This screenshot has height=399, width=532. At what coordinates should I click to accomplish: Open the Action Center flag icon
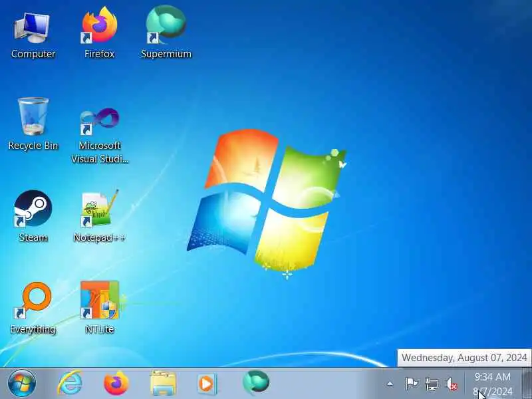412,384
